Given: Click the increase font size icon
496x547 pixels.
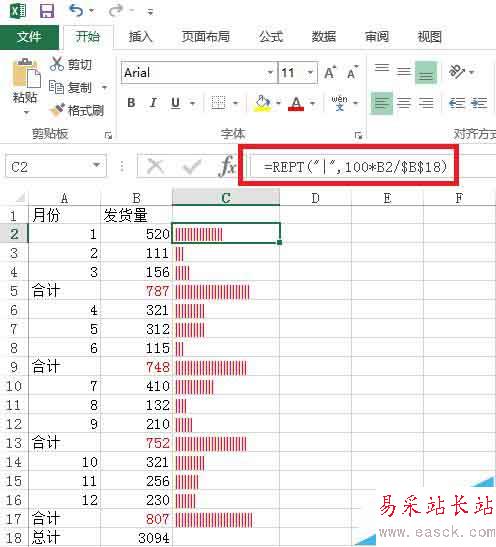Looking at the screenshot, I should pyautogui.click(x=330, y=73).
